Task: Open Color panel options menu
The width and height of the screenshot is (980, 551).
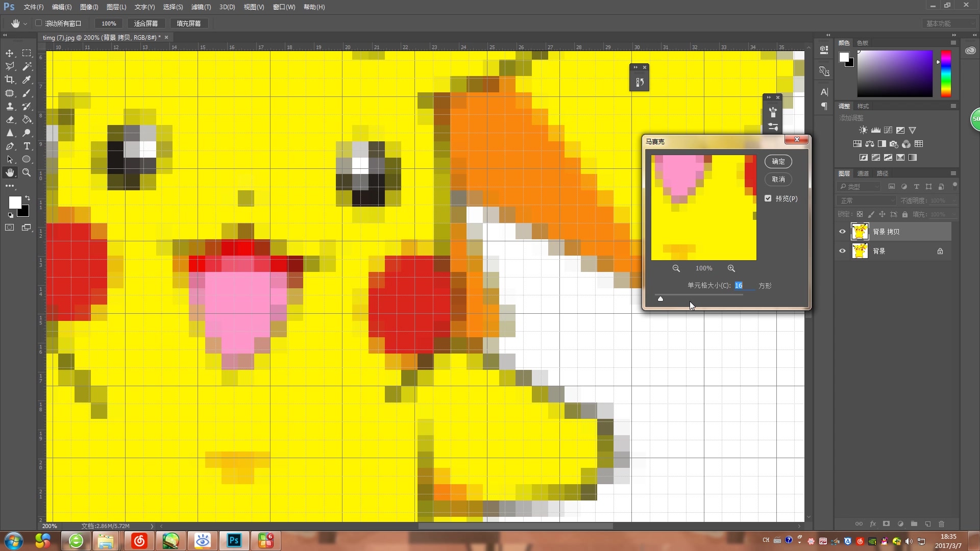Action: [x=953, y=43]
